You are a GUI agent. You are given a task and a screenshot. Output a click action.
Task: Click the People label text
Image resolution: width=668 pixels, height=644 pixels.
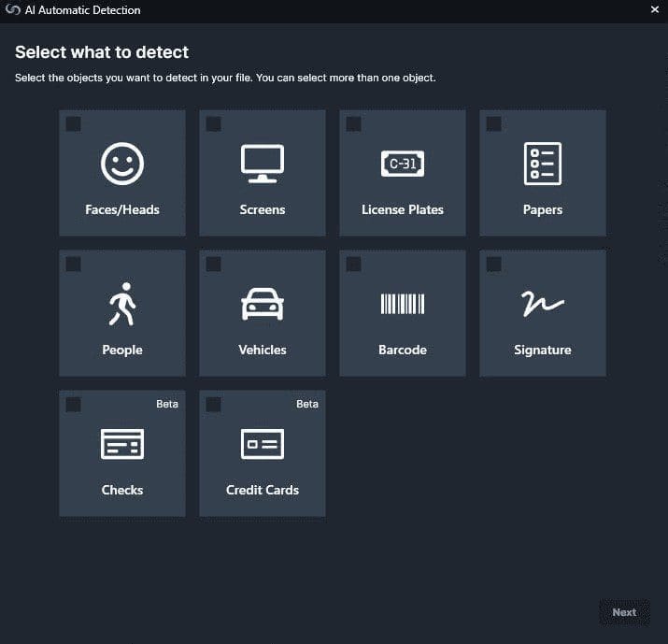pos(122,351)
